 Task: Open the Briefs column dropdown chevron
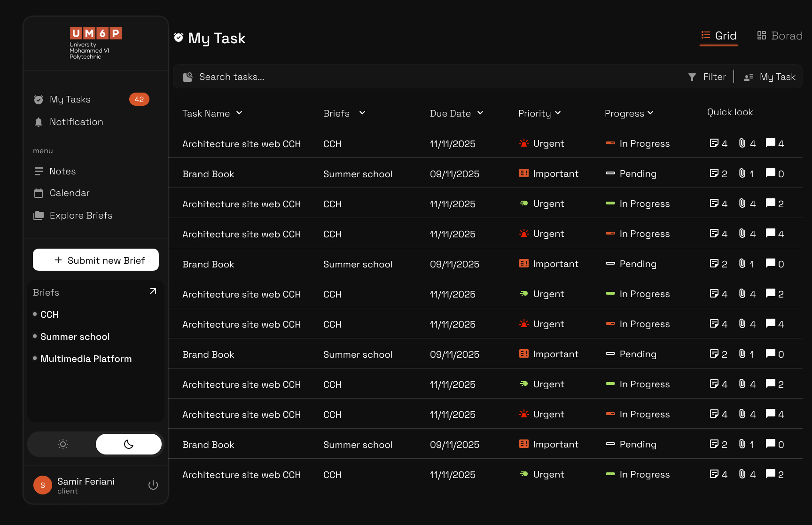(x=362, y=113)
